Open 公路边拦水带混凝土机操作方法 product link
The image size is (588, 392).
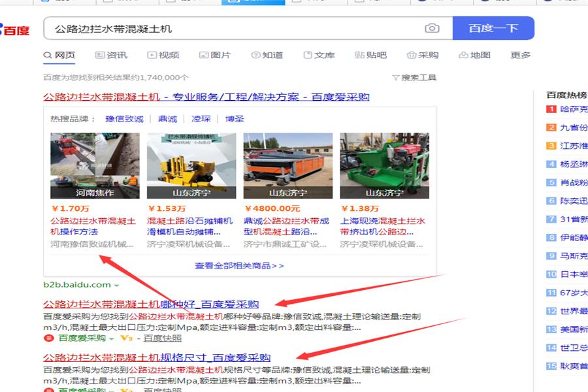point(93,226)
